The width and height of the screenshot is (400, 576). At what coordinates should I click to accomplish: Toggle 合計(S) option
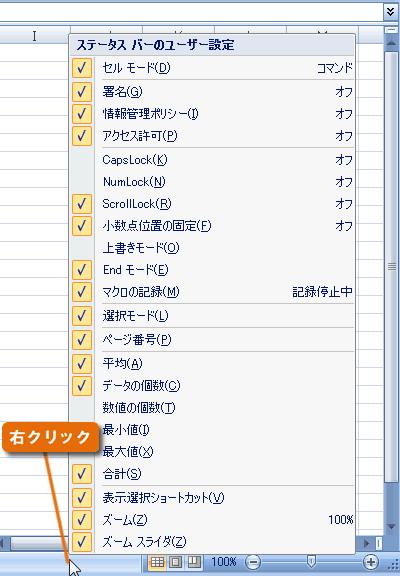click(212, 474)
